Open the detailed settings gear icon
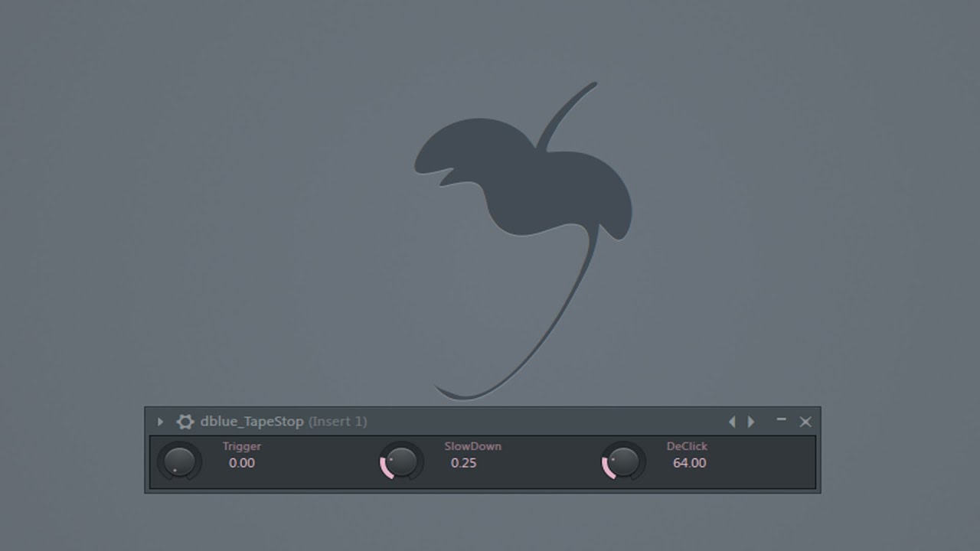The image size is (980, 551). click(185, 422)
